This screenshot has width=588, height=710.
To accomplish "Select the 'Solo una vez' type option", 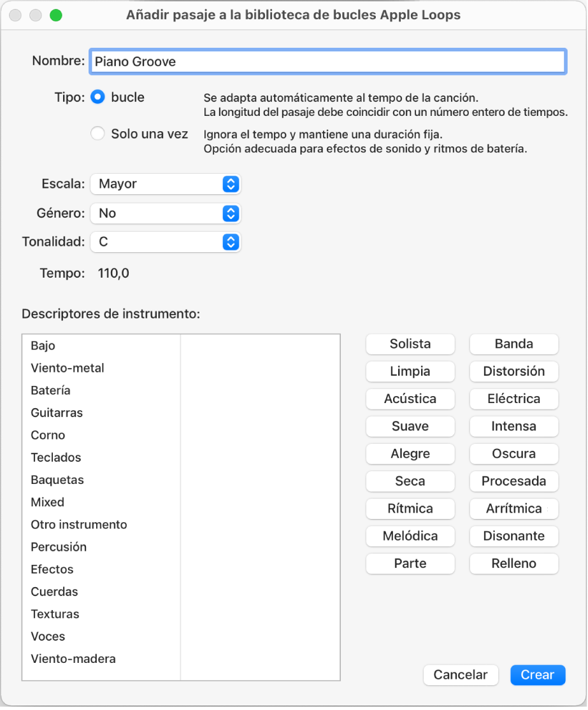I will (97, 134).
